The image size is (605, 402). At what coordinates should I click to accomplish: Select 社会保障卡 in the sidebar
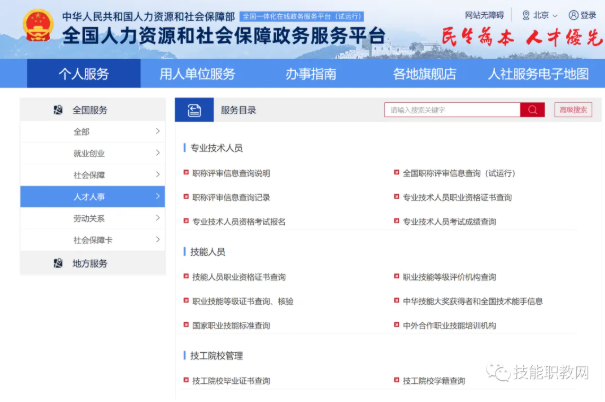[93, 240]
